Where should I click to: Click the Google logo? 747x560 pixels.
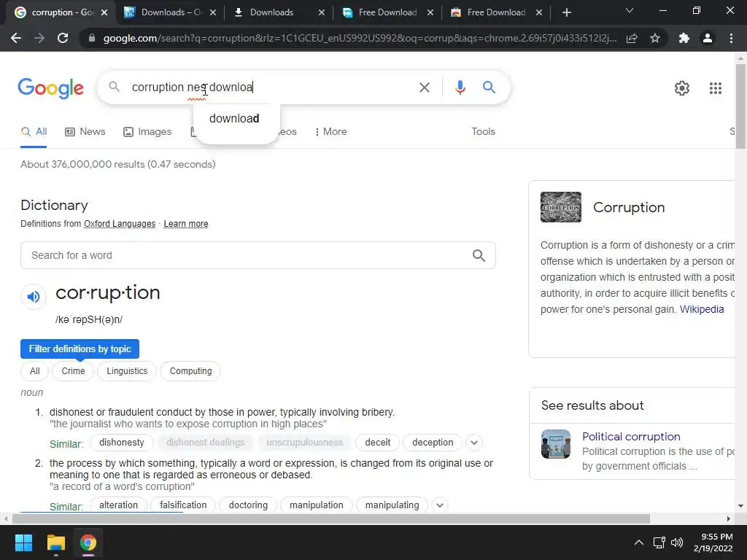[x=50, y=88]
